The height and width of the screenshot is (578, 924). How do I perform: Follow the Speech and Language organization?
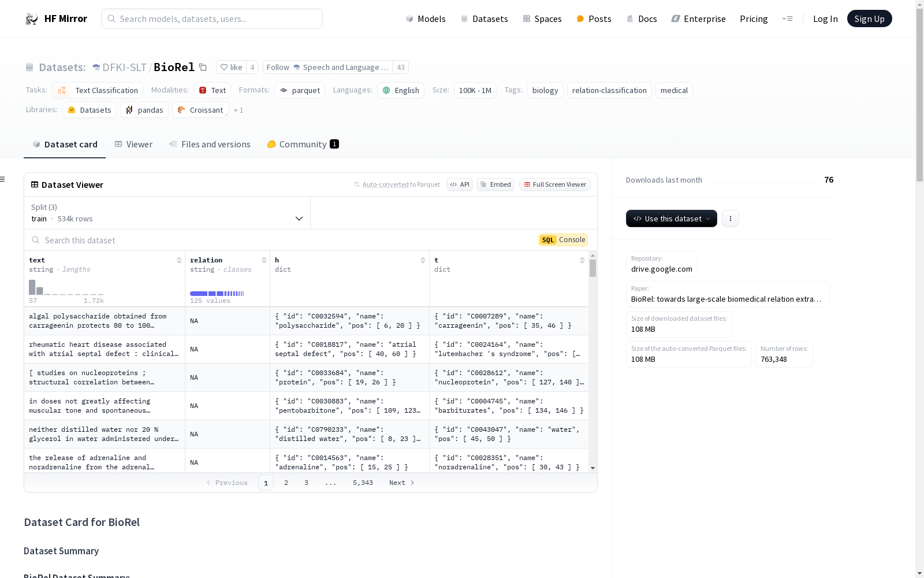[328, 67]
